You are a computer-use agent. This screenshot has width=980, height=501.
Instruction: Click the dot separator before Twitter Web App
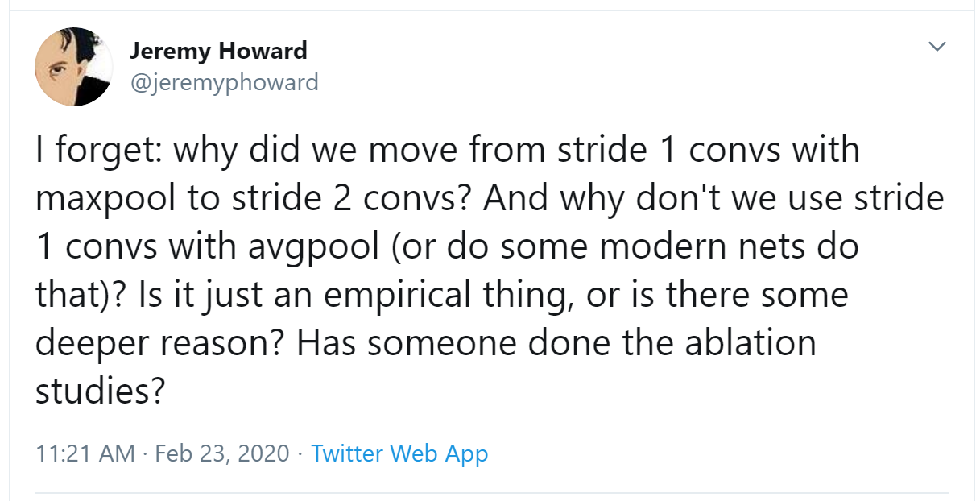pos(300,454)
